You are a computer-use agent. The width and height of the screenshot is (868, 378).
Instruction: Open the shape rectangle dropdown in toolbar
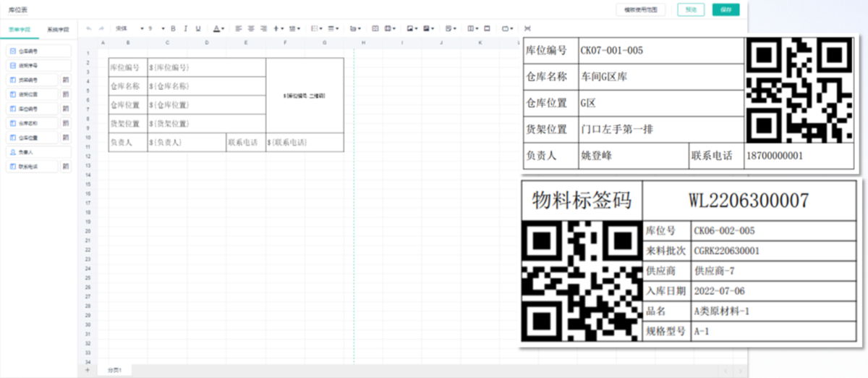(x=507, y=28)
